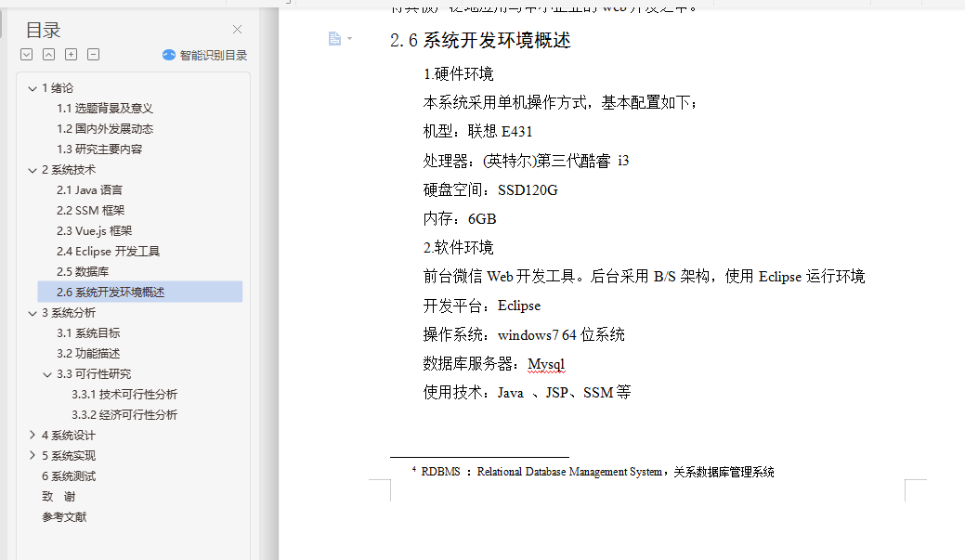Click heading 2.6 系统开发环境概述 in document
The width and height of the screenshot is (965, 560).
(x=480, y=40)
